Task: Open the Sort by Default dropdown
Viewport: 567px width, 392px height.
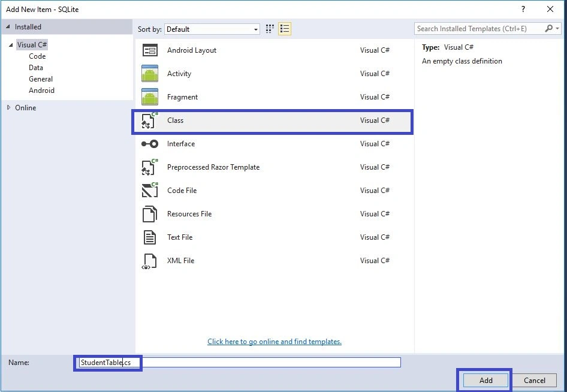Action: coord(212,29)
